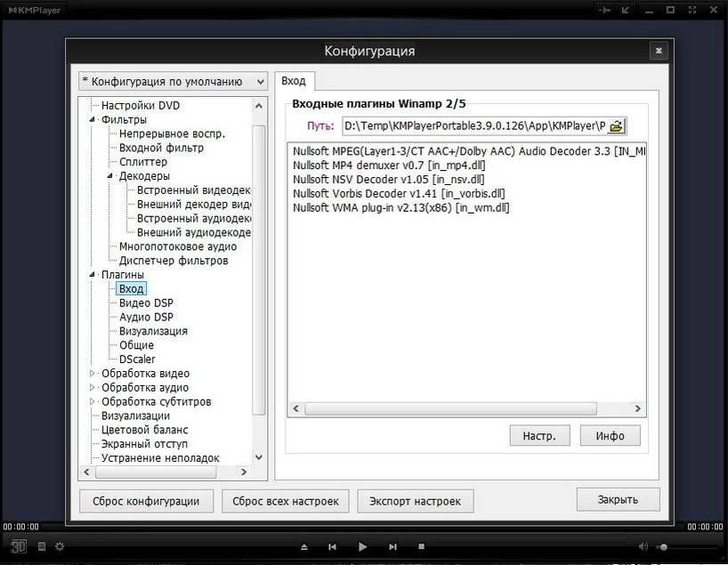Switch to the Вход tab
This screenshot has width=728, height=565.
click(x=294, y=81)
